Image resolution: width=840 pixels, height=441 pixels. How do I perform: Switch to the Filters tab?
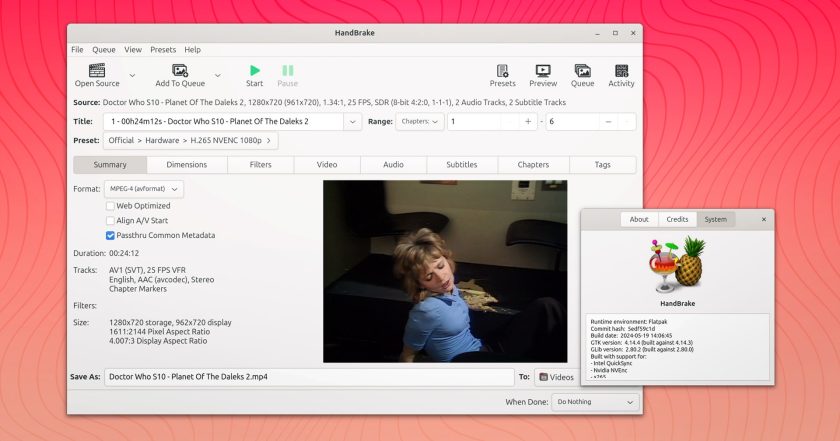pos(260,165)
